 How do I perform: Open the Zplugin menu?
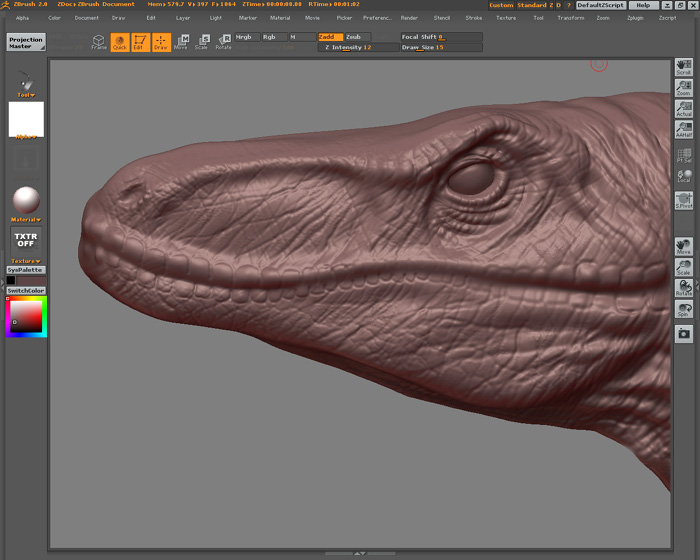[x=635, y=18]
